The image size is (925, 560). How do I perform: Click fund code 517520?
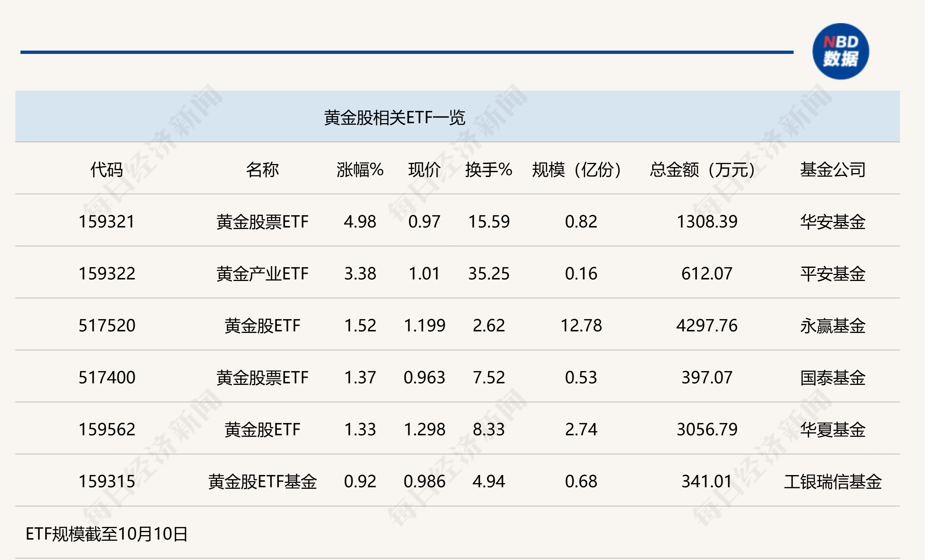pyautogui.click(x=107, y=325)
